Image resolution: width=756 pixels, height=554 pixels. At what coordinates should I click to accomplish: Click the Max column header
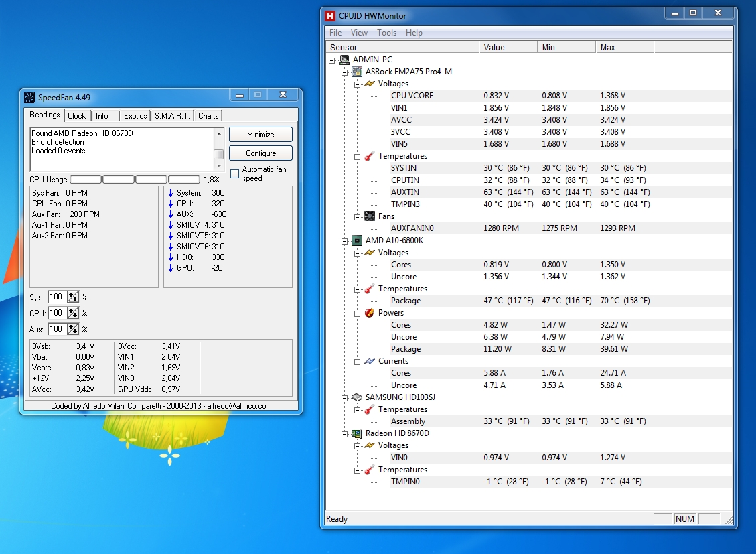point(625,48)
